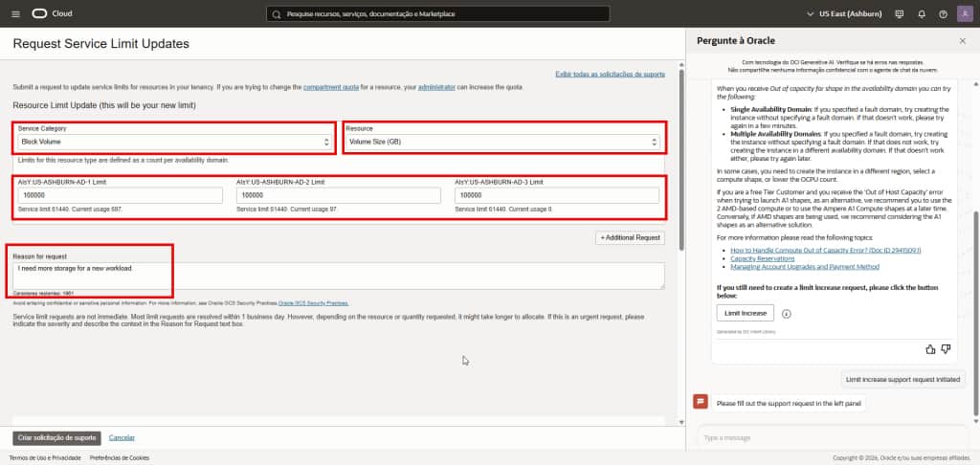This screenshot has height=465, width=980.
Task: Click the Limit Increase button in chat
Action: (745, 313)
